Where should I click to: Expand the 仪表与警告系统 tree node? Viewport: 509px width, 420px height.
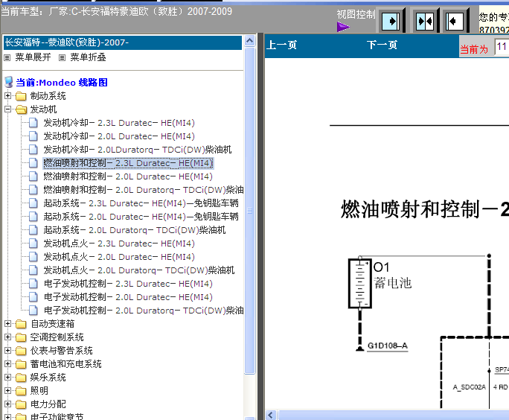7,351
